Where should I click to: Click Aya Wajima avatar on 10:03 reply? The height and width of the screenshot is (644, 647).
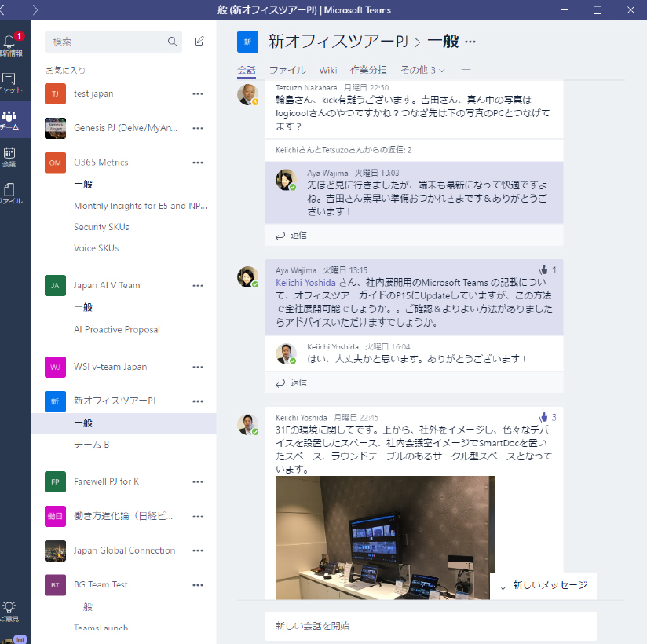pyautogui.click(x=286, y=180)
